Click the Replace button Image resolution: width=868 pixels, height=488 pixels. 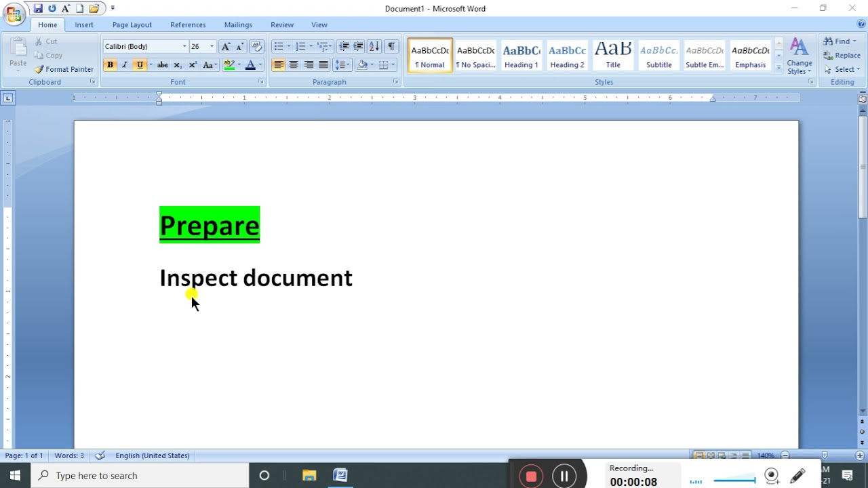point(842,56)
